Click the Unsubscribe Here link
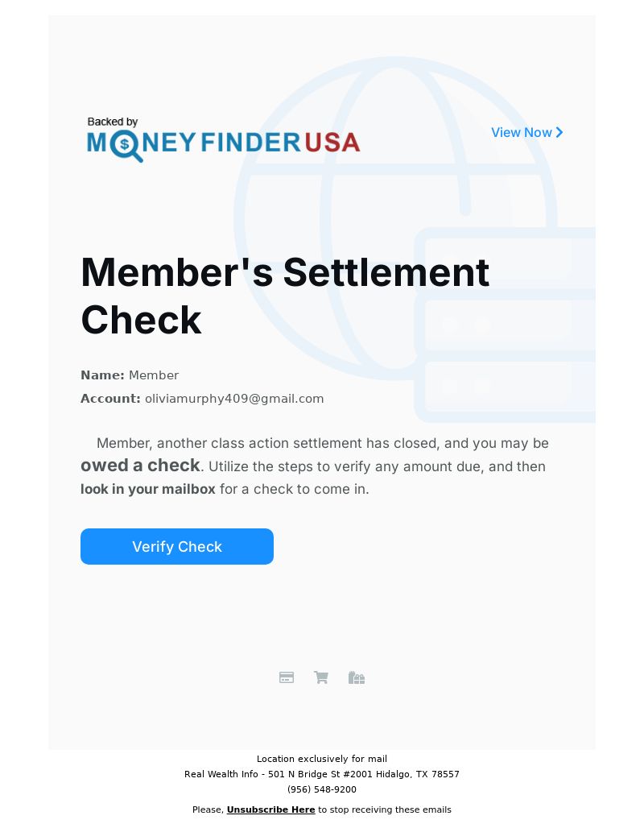The height and width of the screenshot is (824, 644). coord(270,810)
